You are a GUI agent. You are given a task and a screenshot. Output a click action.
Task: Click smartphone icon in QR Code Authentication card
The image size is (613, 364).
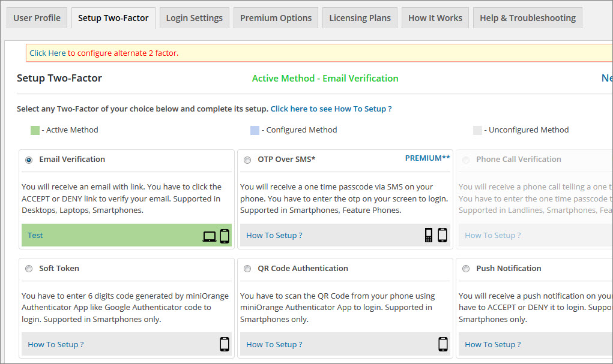pyautogui.click(x=443, y=344)
